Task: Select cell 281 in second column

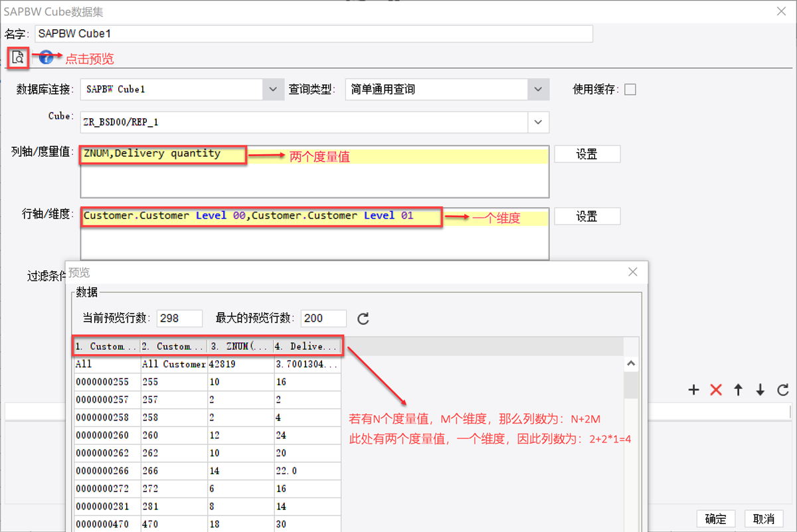Action: [173, 507]
